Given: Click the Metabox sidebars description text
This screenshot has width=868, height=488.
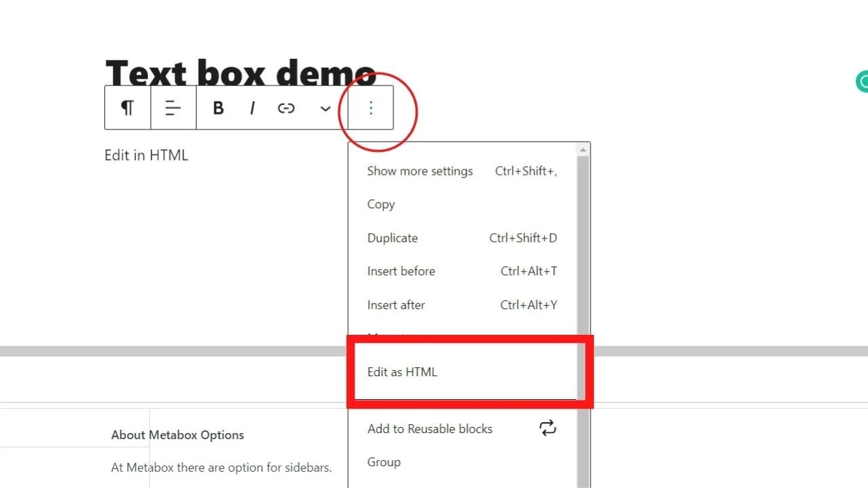Looking at the screenshot, I should pos(222,468).
